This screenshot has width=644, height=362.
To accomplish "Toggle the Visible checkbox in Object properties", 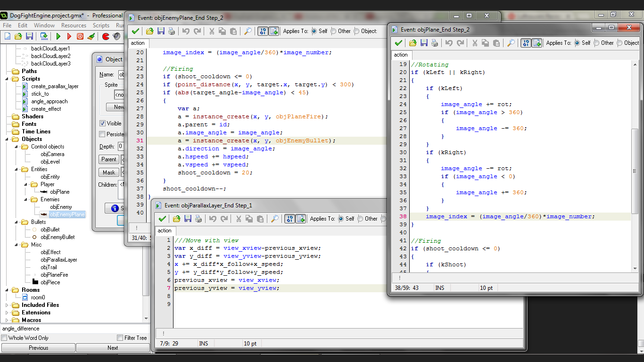I will (102, 123).
